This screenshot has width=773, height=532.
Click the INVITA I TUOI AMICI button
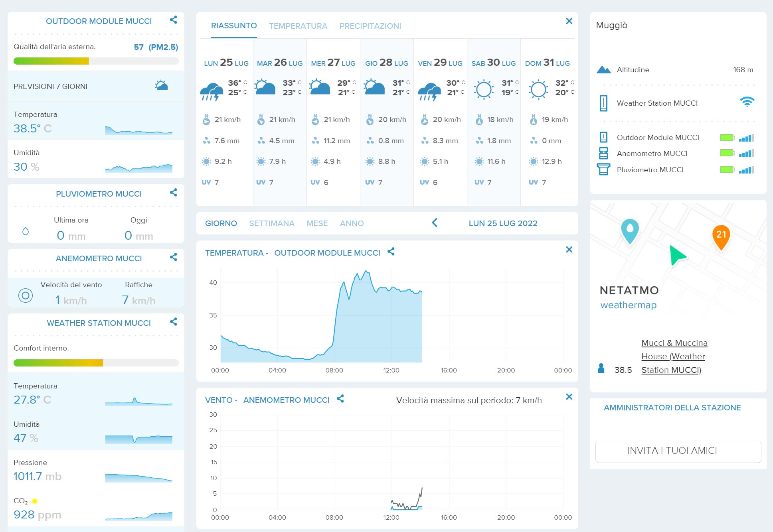[x=678, y=451]
